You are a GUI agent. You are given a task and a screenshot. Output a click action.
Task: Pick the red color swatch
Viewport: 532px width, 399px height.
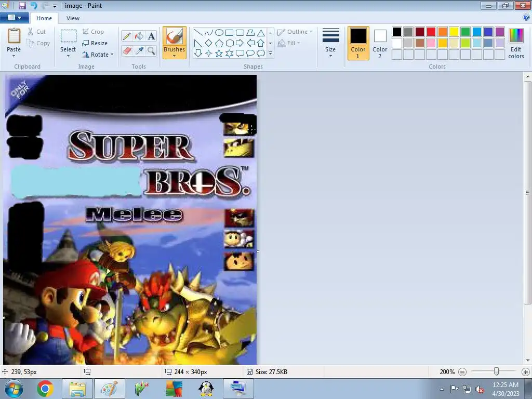point(431,32)
